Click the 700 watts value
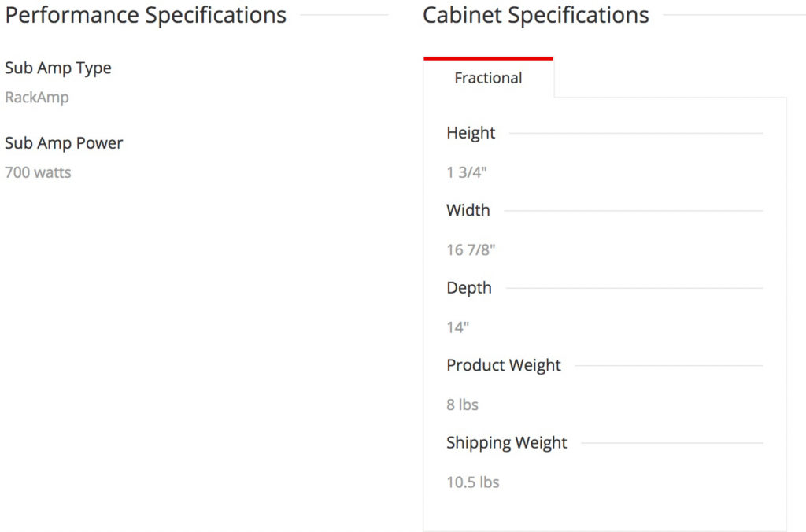Image resolution: width=806 pixels, height=532 pixels. pyautogui.click(x=38, y=172)
